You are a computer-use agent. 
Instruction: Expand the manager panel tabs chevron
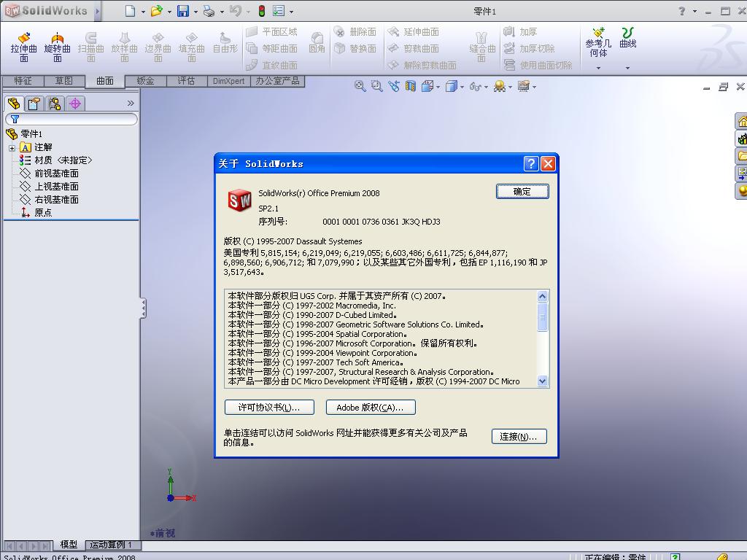[131, 104]
